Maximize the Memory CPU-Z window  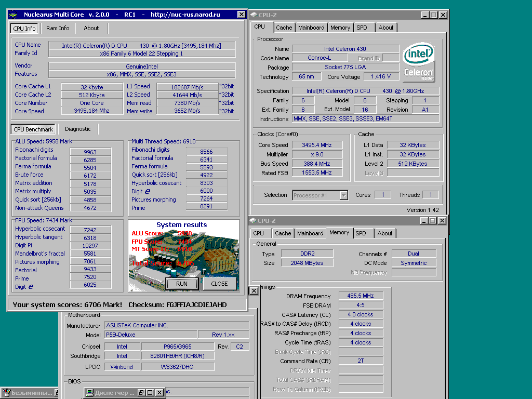(433, 220)
